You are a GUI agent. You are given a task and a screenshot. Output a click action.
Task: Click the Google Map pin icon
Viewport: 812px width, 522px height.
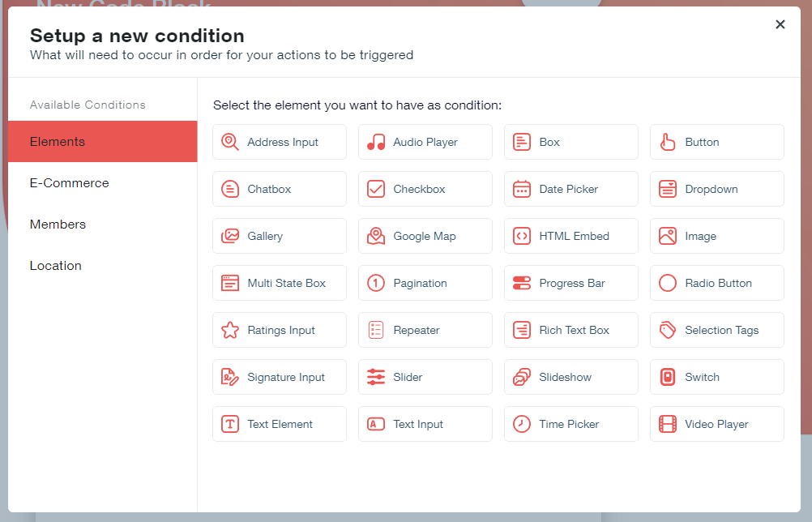click(376, 236)
